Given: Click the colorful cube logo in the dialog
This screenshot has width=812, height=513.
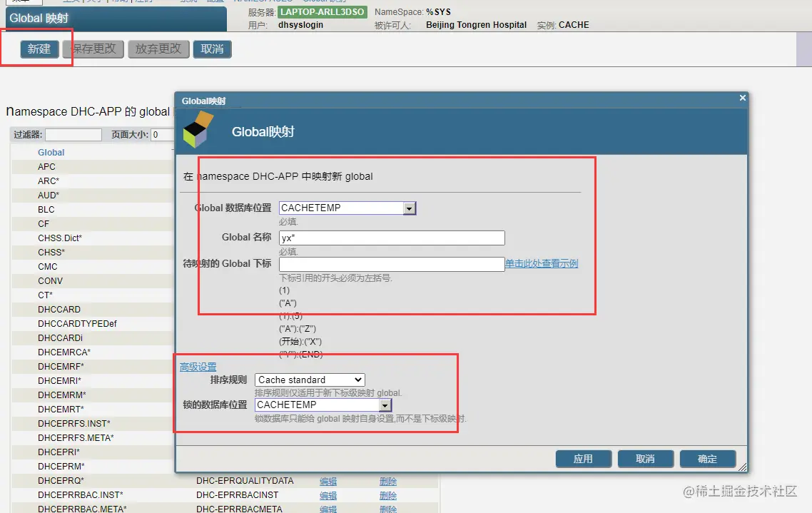Looking at the screenshot, I should (x=198, y=129).
